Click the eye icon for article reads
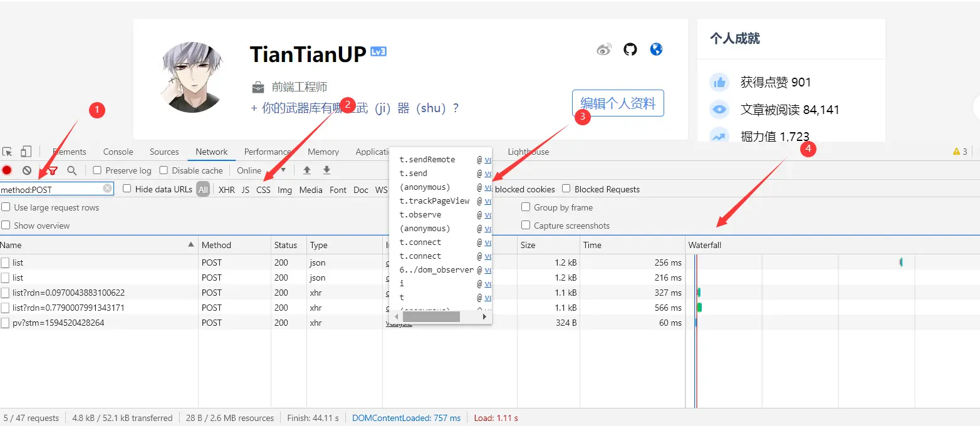The height and width of the screenshot is (426, 980). pos(719,110)
